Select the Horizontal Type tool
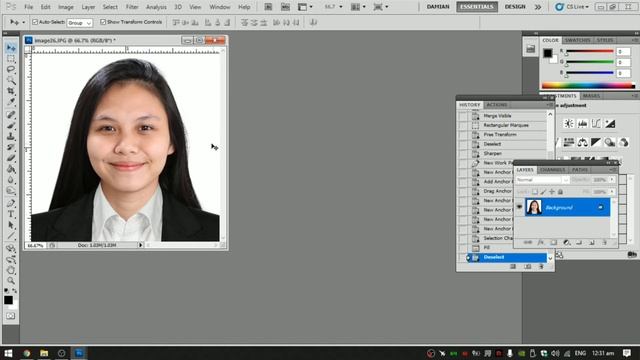 (x=11, y=214)
